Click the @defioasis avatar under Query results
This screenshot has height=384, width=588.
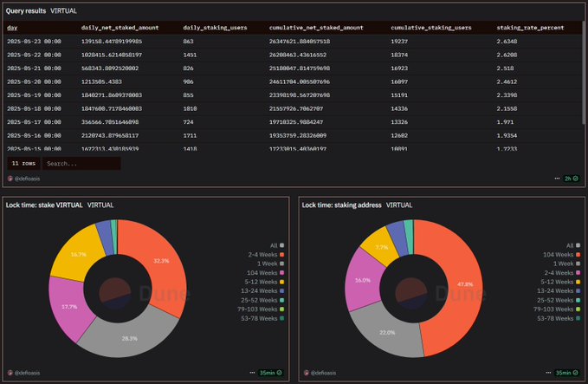click(10, 178)
